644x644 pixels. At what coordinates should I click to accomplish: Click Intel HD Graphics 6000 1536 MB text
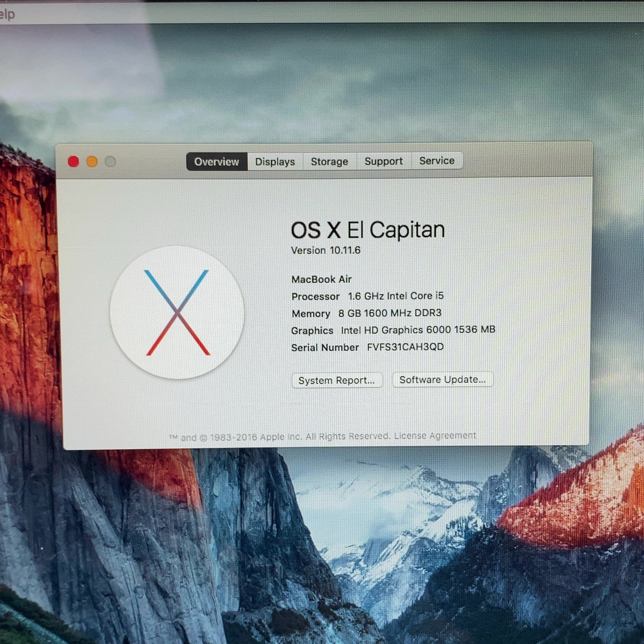[418, 330]
